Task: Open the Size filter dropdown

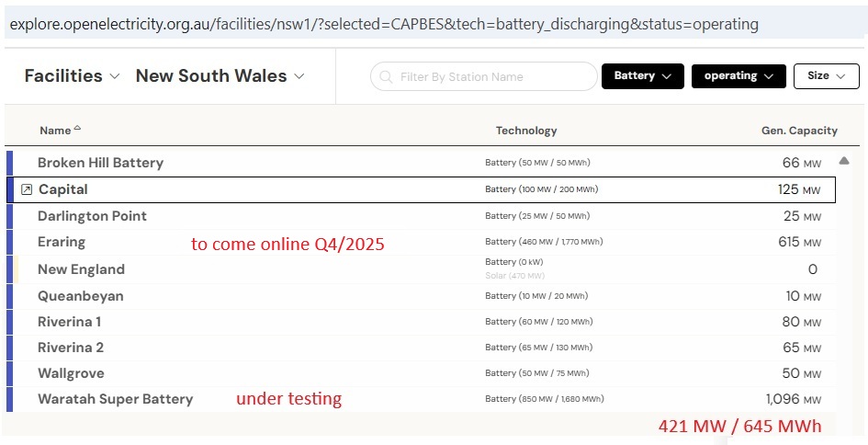Action: pyautogui.click(x=826, y=76)
